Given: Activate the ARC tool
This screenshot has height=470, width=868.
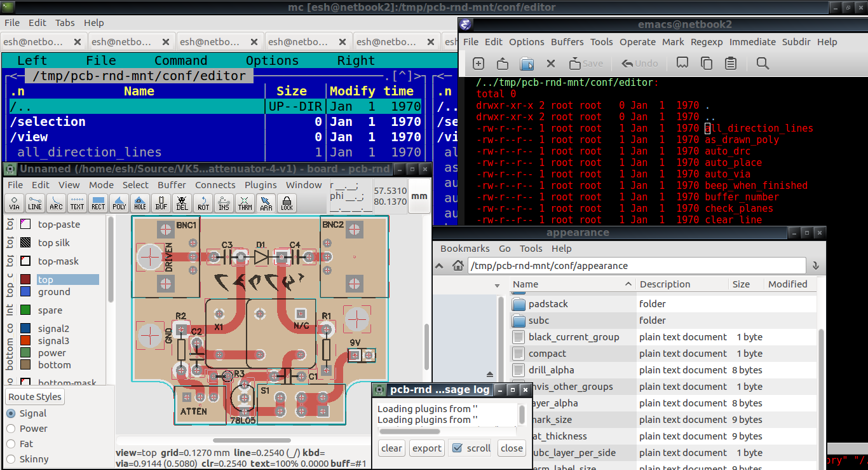Looking at the screenshot, I should [x=56, y=204].
